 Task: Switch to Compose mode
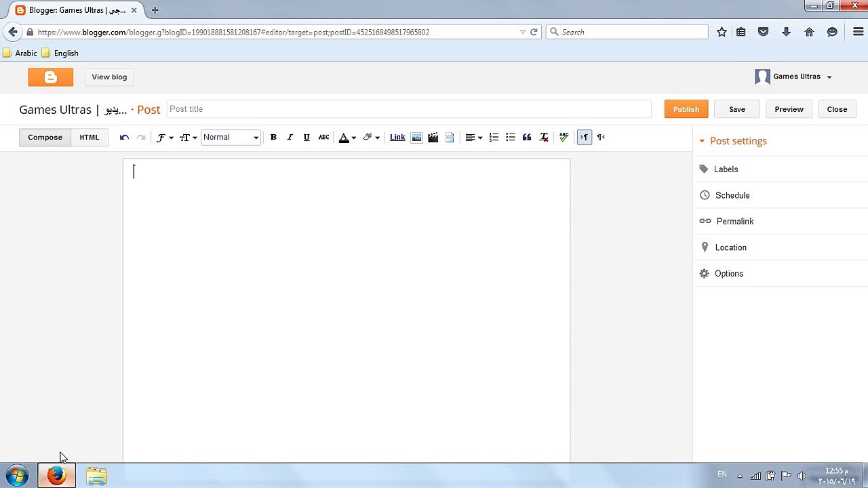pyautogui.click(x=45, y=138)
